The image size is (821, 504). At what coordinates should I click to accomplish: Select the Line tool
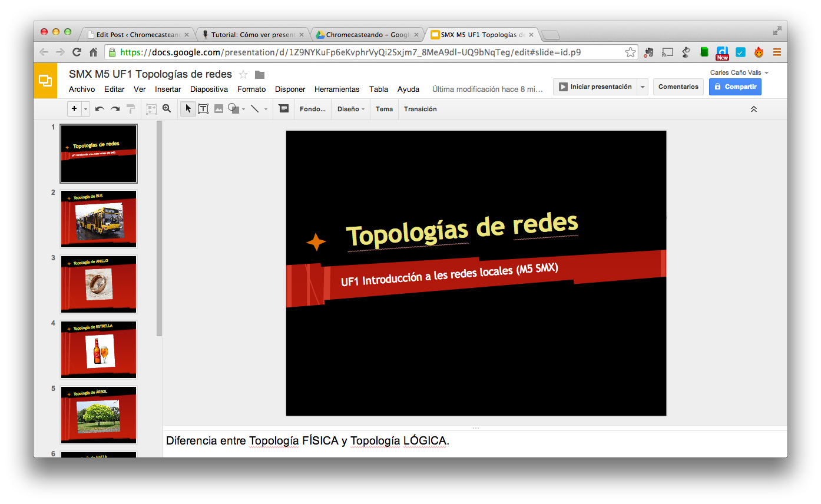254,108
